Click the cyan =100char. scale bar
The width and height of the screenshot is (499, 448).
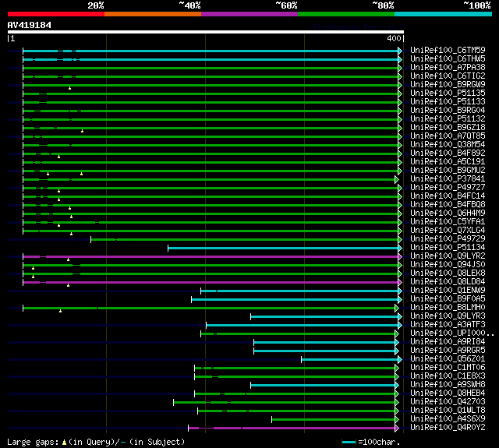(x=349, y=442)
